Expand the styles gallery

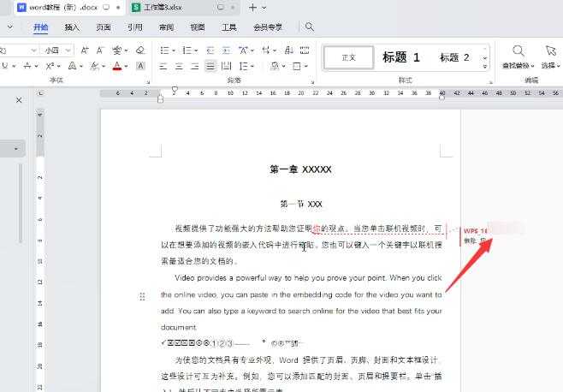485,67
